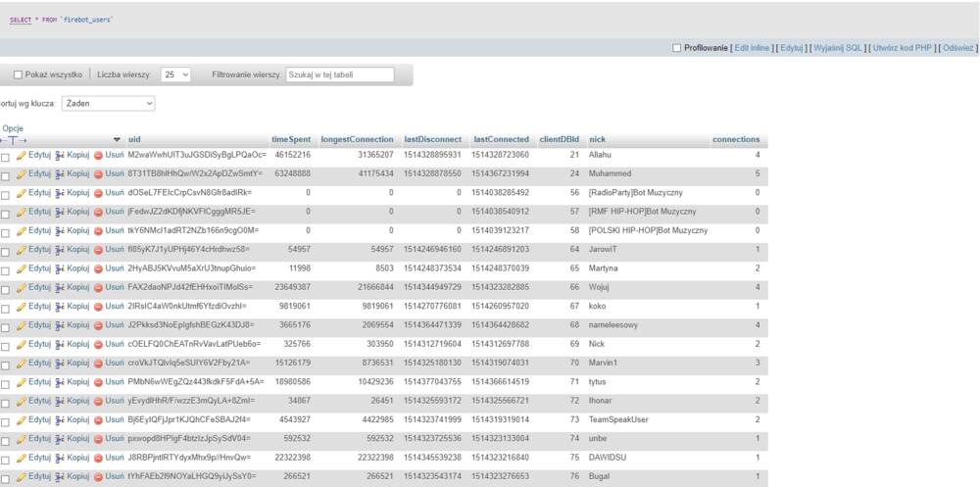Open the sort by key dropdown showing Żaden
Screen dimensions: 980x487
[x=108, y=103]
